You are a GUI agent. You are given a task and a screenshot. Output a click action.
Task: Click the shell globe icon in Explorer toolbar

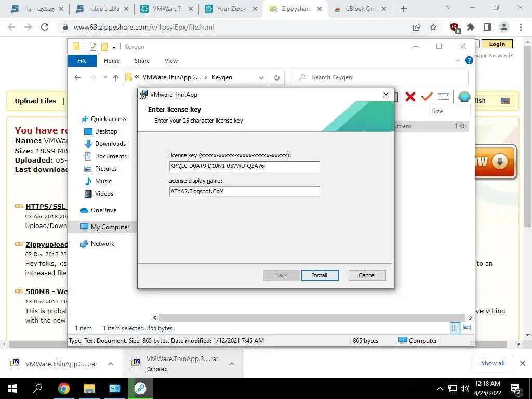(x=464, y=97)
